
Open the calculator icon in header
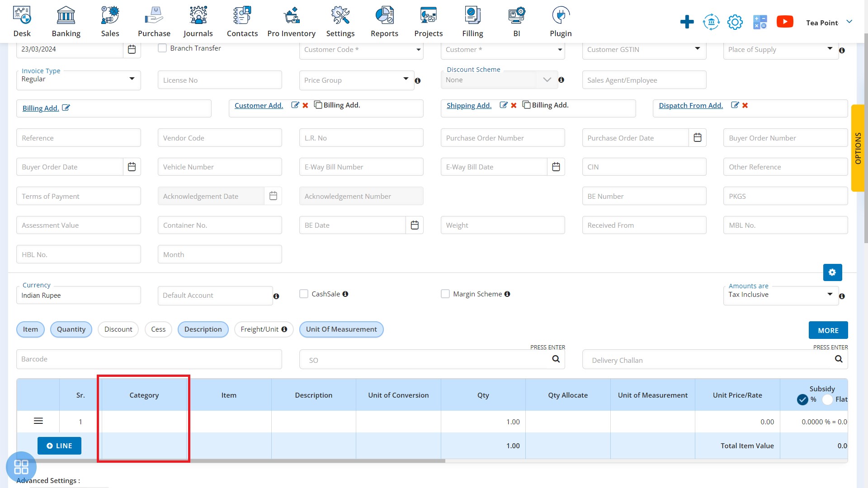[760, 22]
